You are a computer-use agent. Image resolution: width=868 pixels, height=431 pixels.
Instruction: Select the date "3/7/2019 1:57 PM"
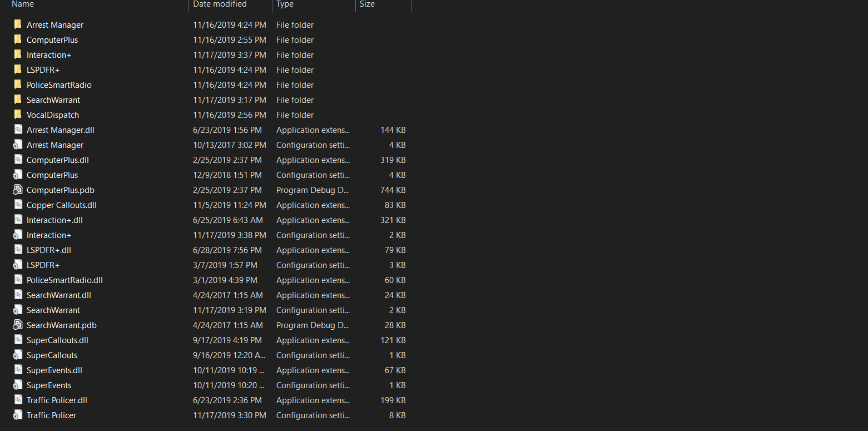[x=225, y=265]
